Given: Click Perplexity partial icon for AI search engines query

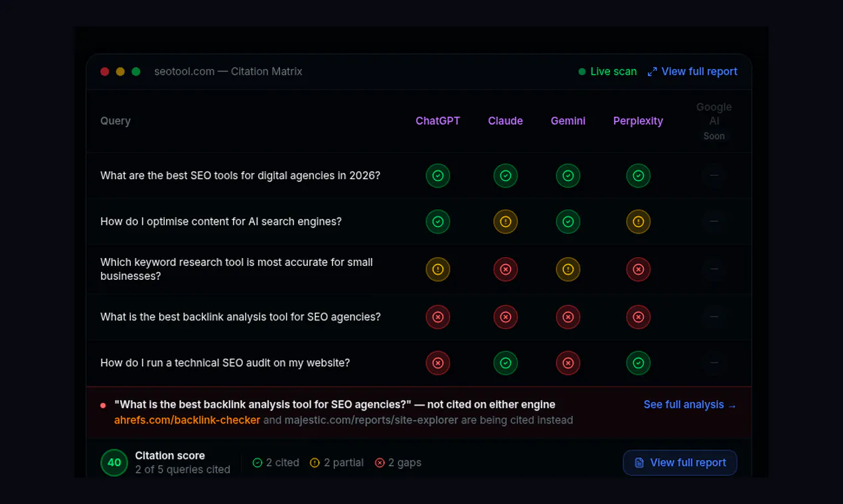Looking at the screenshot, I should [x=638, y=221].
